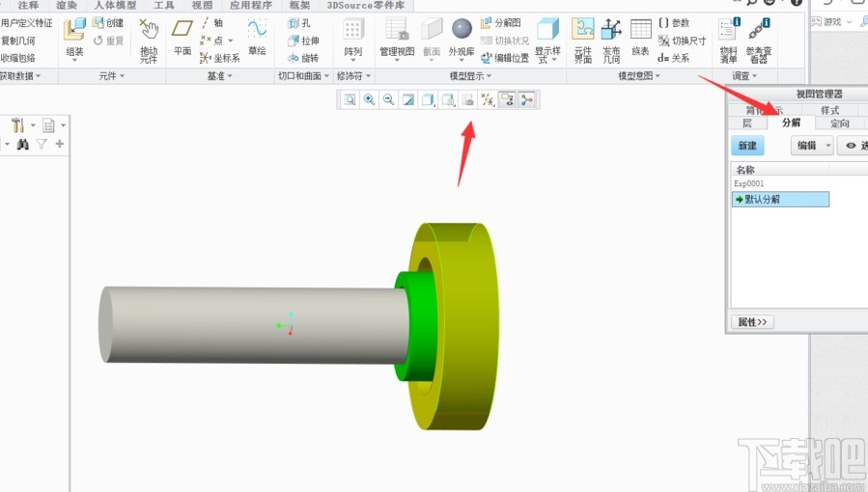Open 物料清单 (Bill of Materials)
The height and width of the screenshot is (492, 868).
click(729, 40)
